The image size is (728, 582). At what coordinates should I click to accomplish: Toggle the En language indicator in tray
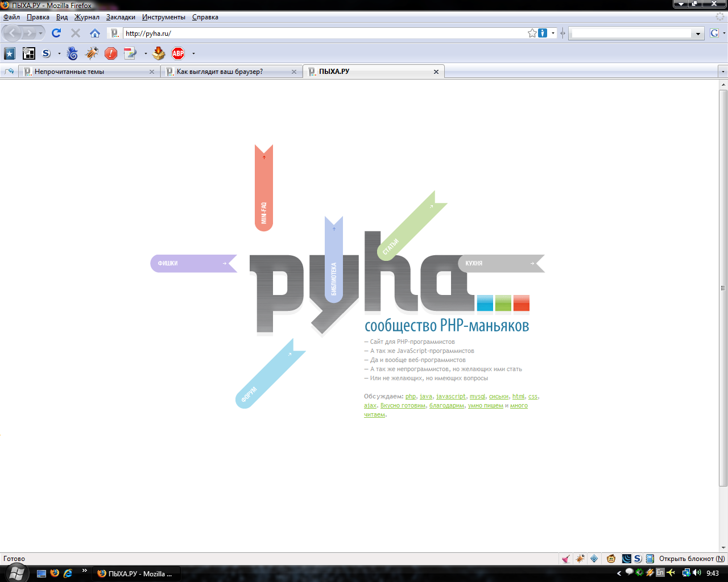click(660, 573)
